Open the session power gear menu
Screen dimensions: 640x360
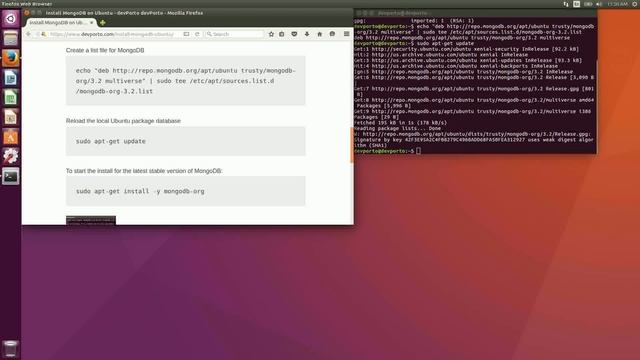(635, 4)
